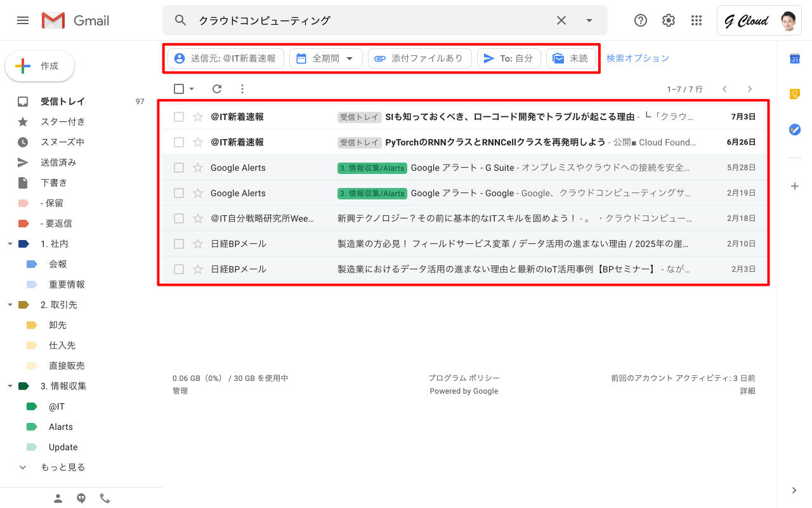The height and width of the screenshot is (508, 812).
Task: Check the 新興テクノロジー email checkbox
Action: (179, 218)
